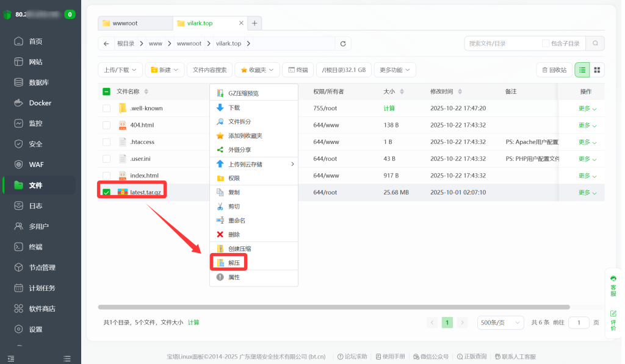Uncheck the latest.tar.gz file selection
This screenshot has height=364, width=625.
coord(107,192)
